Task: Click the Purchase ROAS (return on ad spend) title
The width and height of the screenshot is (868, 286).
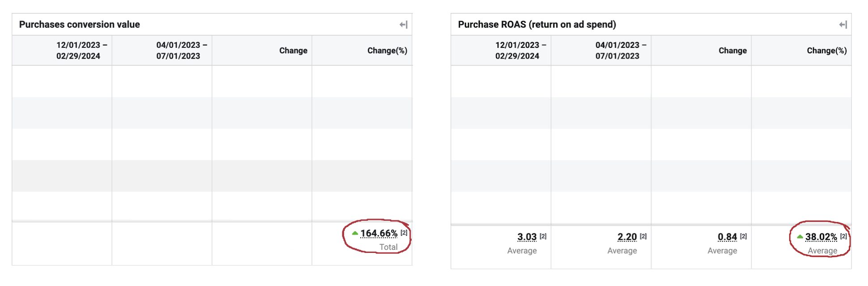Action: [537, 25]
